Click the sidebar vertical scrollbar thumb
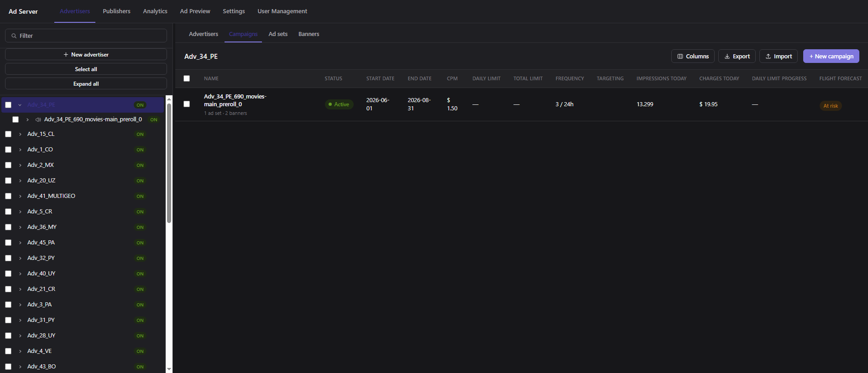Viewport: 868px width, 373px height. click(169, 163)
